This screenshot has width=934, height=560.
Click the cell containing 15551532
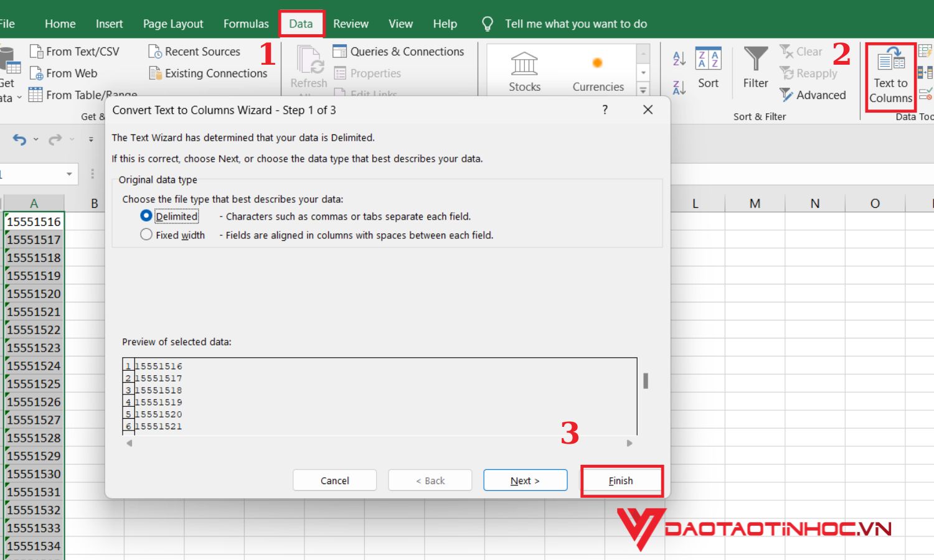pos(34,510)
